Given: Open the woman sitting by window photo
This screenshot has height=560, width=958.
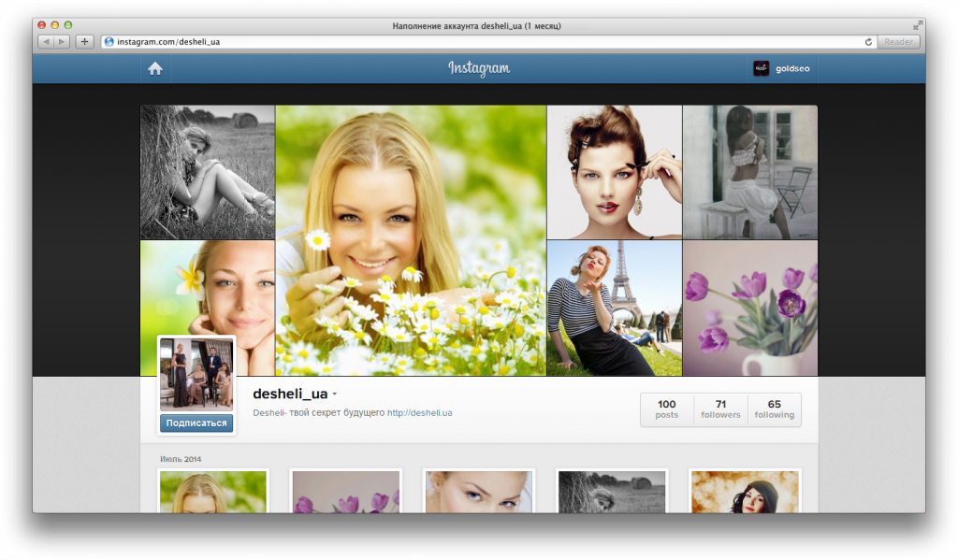Looking at the screenshot, I should point(750,172).
